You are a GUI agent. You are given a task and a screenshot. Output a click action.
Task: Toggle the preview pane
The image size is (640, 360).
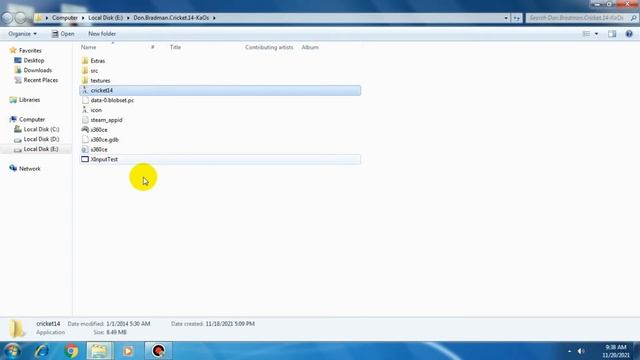point(612,34)
